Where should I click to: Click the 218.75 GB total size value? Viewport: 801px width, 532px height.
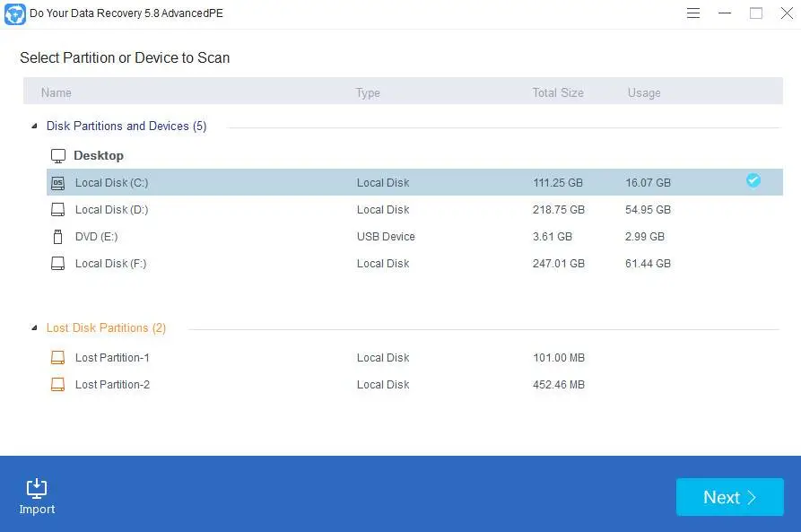click(558, 210)
